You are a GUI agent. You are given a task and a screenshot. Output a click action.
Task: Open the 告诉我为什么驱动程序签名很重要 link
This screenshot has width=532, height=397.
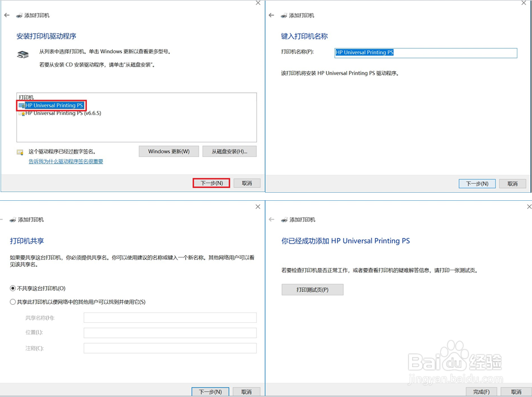tap(66, 161)
